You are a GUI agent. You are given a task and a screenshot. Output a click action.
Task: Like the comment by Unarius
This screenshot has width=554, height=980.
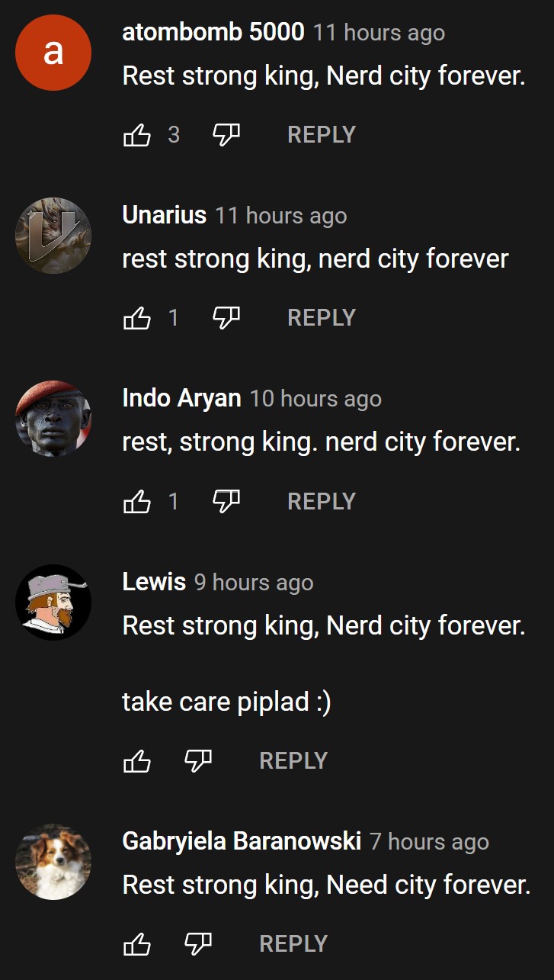[137, 318]
